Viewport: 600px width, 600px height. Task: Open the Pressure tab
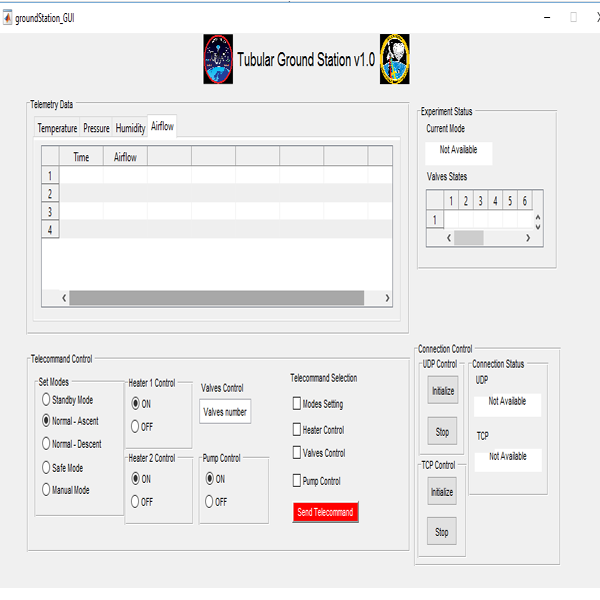tap(96, 128)
